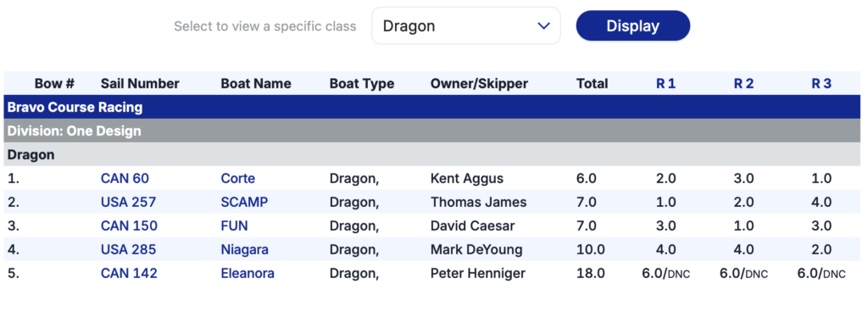This screenshot has height=312, width=868.
Task: Open the Corte boat details
Action: point(238,179)
